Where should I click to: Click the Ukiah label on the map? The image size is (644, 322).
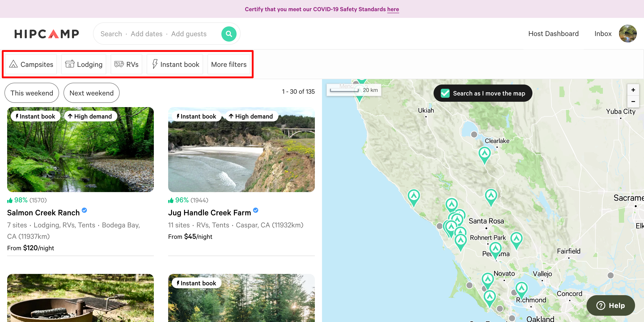pyautogui.click(x=426, y=110)
